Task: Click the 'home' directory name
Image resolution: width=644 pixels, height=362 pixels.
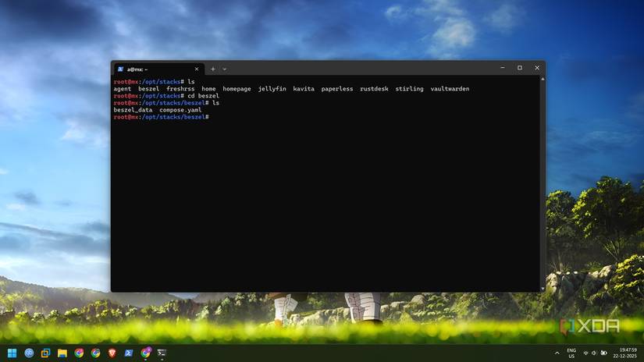Action: click(208, 89)
